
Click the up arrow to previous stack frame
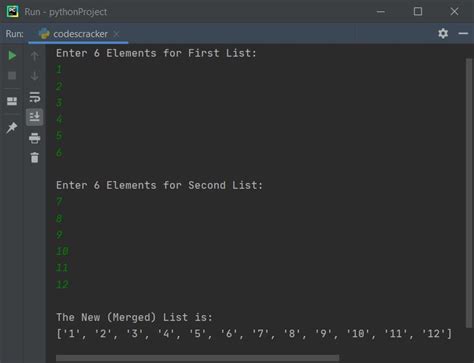pyautogui.click(x=34, y=56)
